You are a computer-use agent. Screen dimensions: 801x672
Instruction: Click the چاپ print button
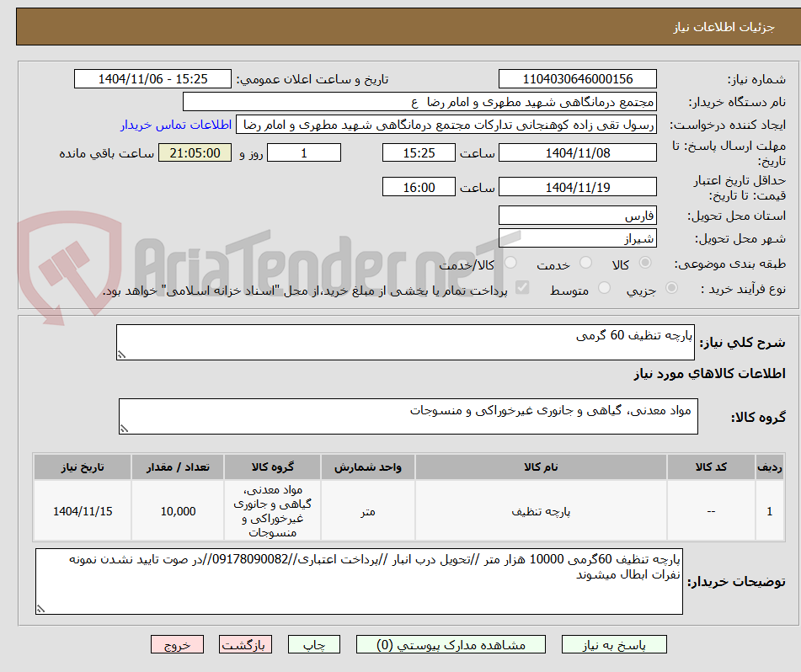313,644
